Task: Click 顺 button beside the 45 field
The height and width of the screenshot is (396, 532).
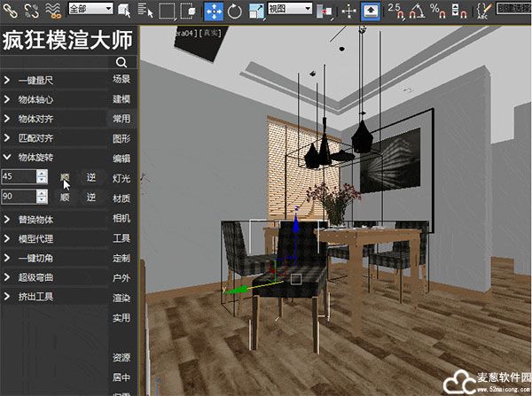Action: pos(65,176)
